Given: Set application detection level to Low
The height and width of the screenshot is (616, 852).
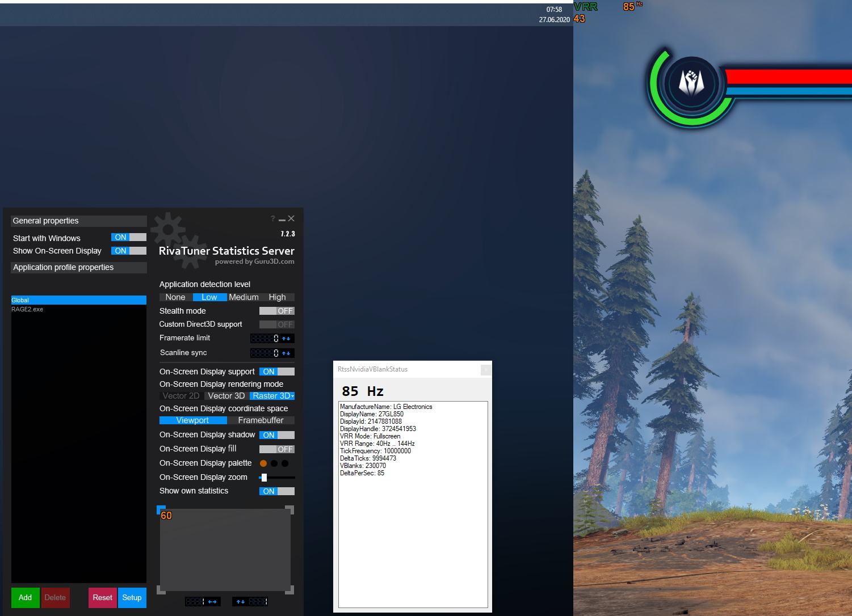Looking at the screenshot, I should (209, 297).
